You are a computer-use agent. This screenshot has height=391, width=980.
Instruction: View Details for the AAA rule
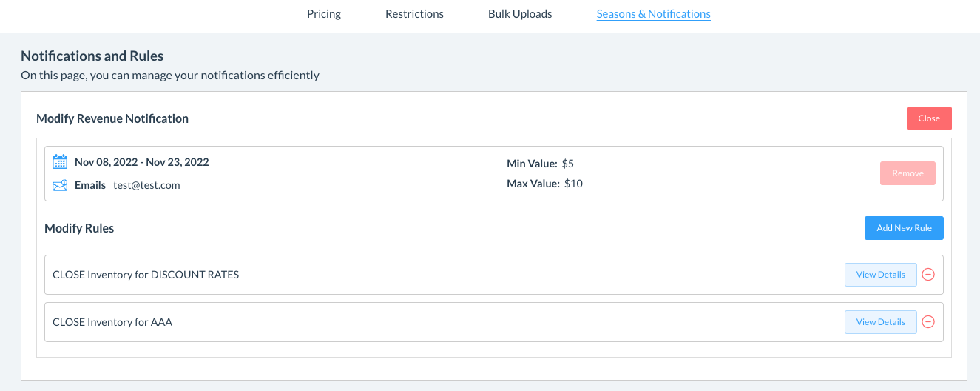(x=880, y=322)
